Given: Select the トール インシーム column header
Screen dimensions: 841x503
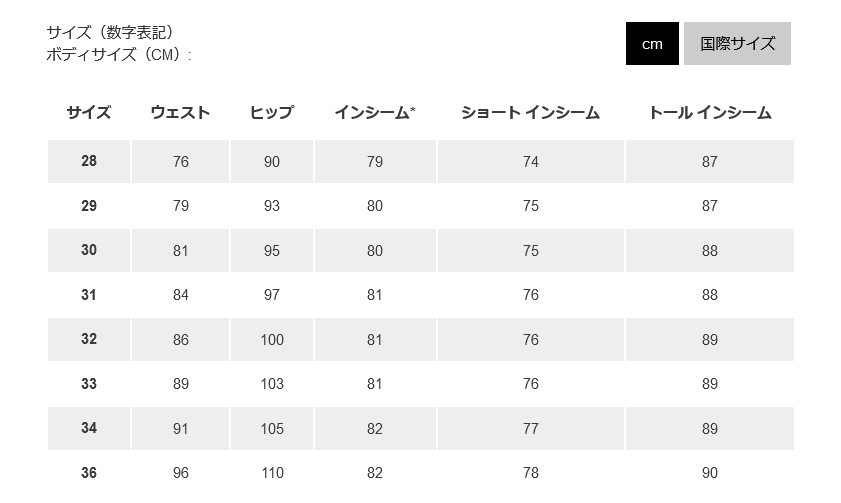Looking at the screenshot, I should (x=710, y=113).
